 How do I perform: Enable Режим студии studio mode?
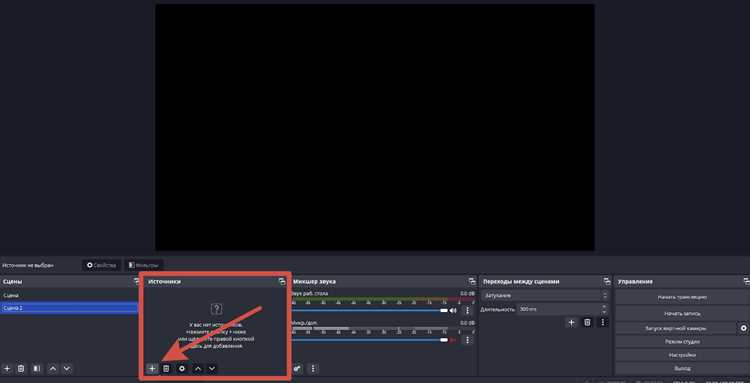point(682,342)
